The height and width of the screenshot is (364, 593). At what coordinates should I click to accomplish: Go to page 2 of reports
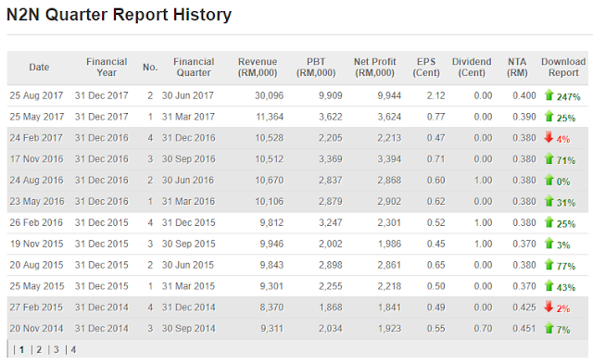click(x=39, y=349)
